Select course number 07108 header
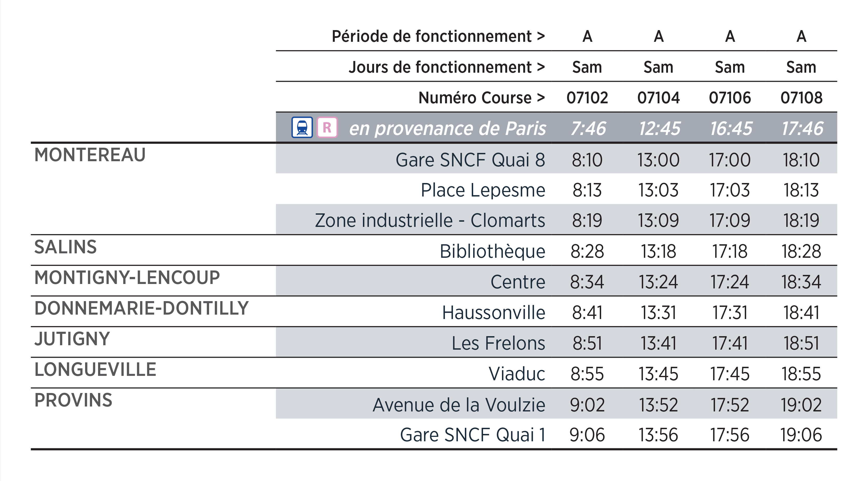The height and width of the screenshot is (481, 868). click(x=801, y=98)
